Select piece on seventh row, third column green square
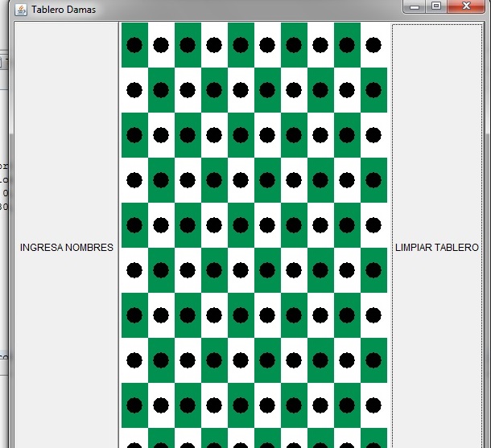Image resolution: width=491 pixels, height=448 pixels. click(x=188, y=315)
